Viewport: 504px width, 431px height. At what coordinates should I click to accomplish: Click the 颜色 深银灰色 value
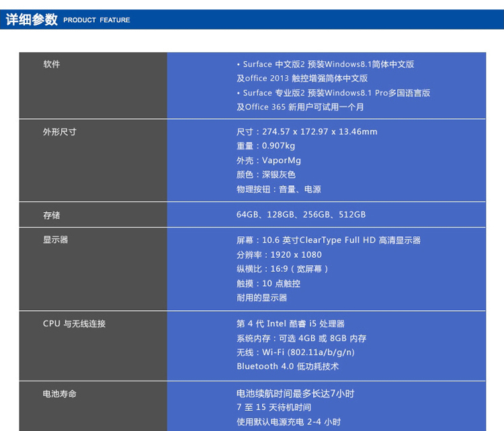pyautogui.click(x=266, y=175)
